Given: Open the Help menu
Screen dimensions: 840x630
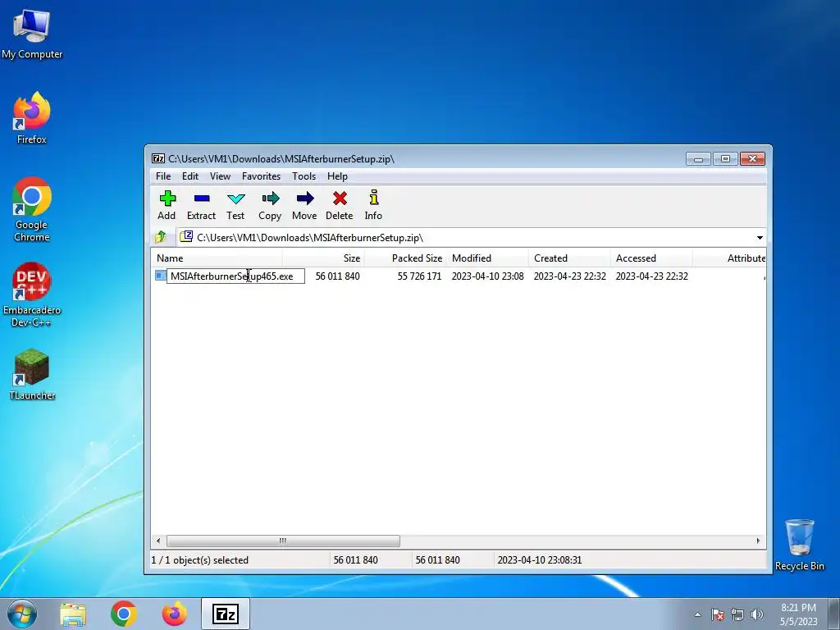Looking at the screenshot, I should (337, 176).
